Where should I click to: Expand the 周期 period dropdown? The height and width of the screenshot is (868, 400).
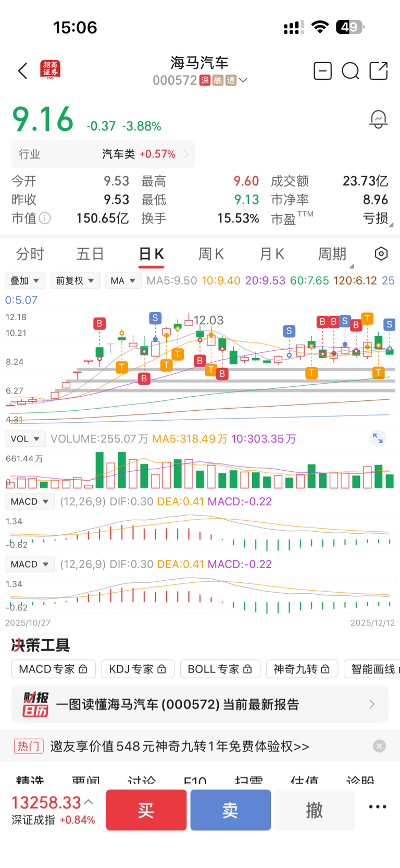(336, 254)
